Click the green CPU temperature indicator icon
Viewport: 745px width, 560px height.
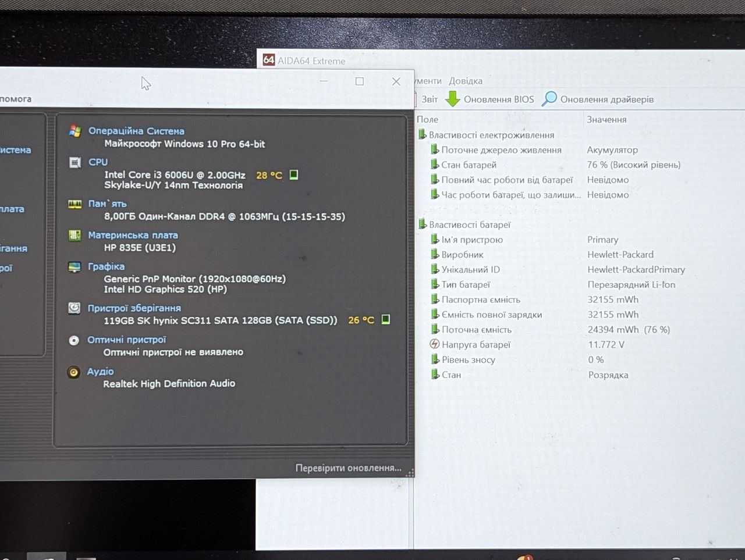[294, 174]
